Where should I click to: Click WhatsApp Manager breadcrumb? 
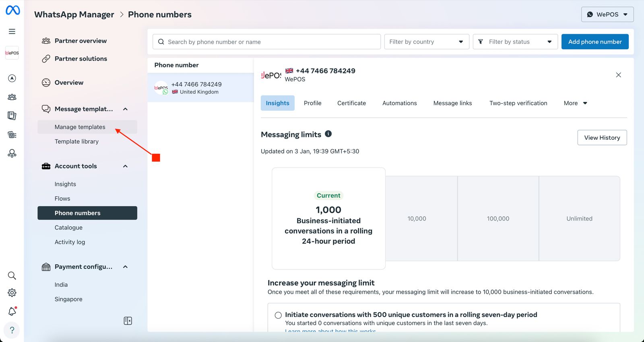pyautogui.click(x=74, y=15)
